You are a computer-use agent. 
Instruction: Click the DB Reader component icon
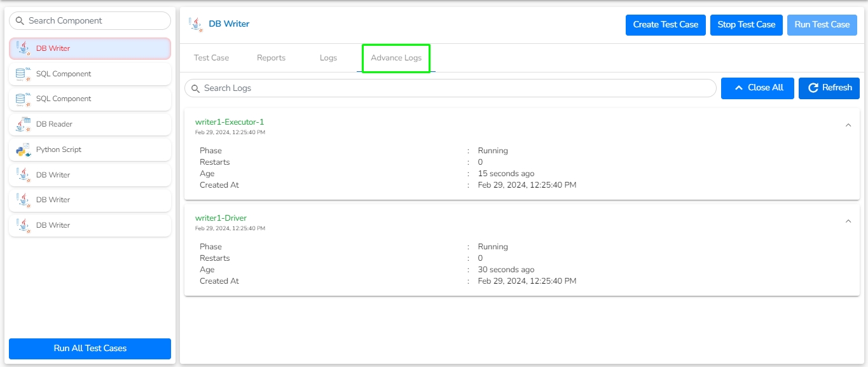[24, 124]
